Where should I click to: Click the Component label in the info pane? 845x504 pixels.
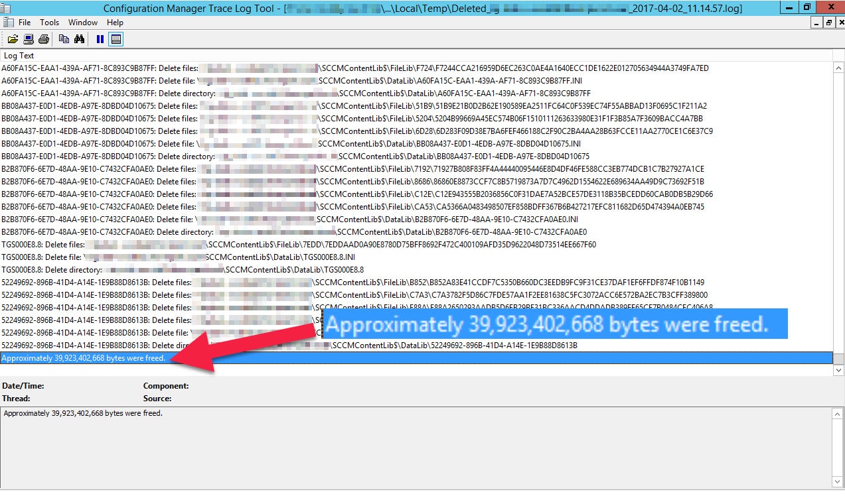pos(166,386)
